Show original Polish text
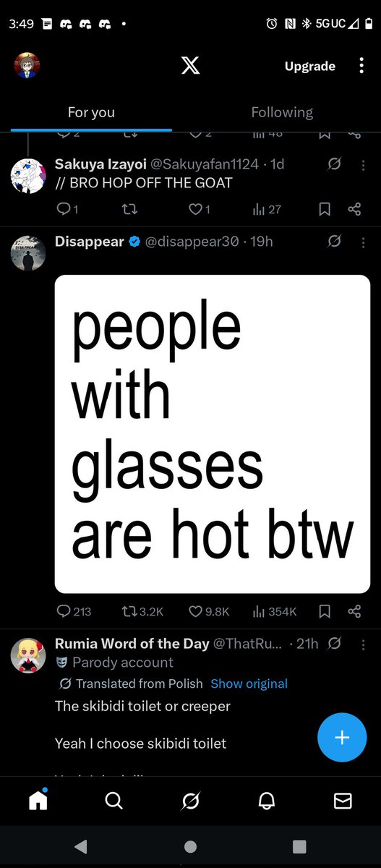Viewport: 381px width, 868px height. click(x=249, y=684)
